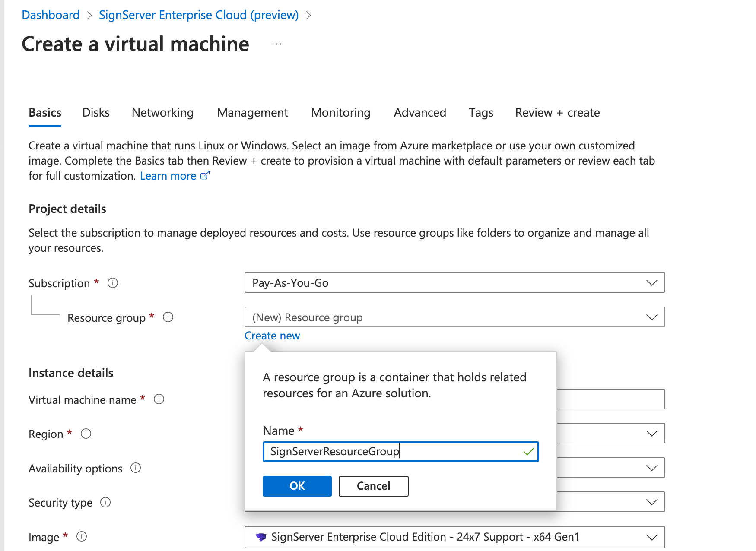Viewport: 756px width, 551px height.
Task: Cancel the new resource group popup
Action: pyautogui.click(x=373, y=486)
